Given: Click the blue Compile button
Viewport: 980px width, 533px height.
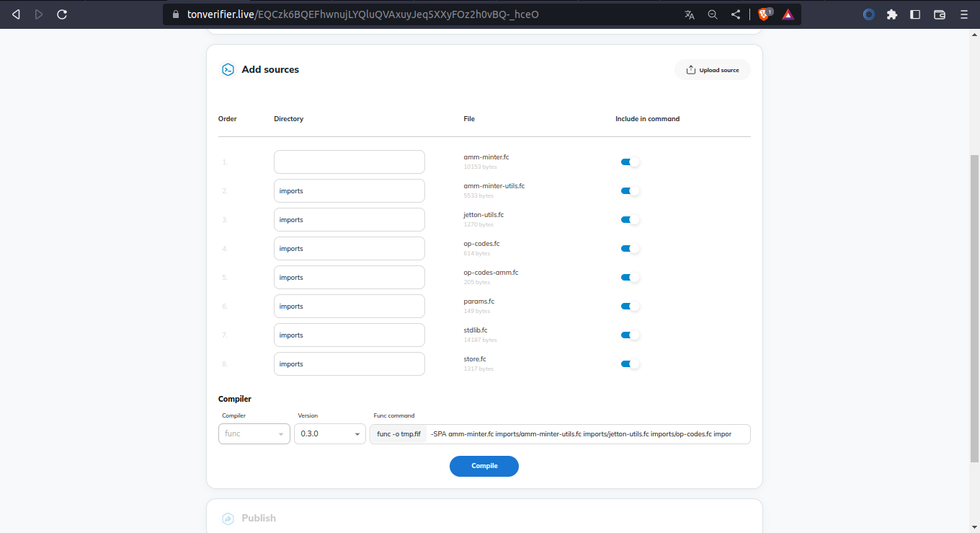Looking at the screenshot, I should click(x=484, y=466).
